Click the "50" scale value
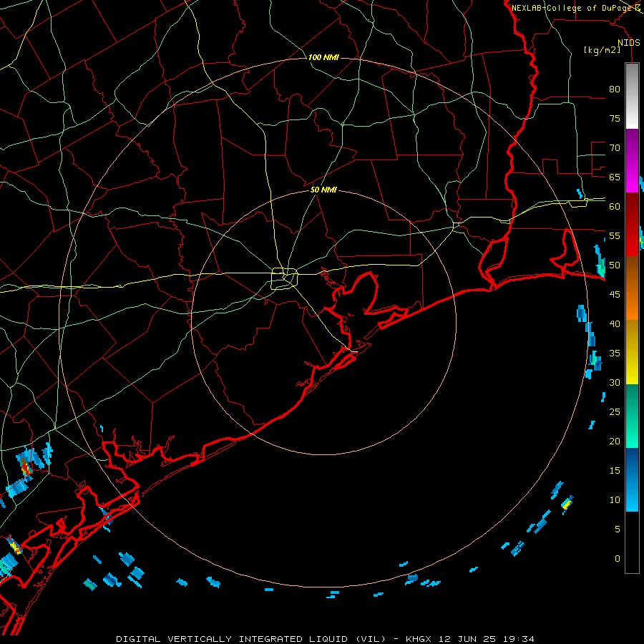 (x=615, y=265)
